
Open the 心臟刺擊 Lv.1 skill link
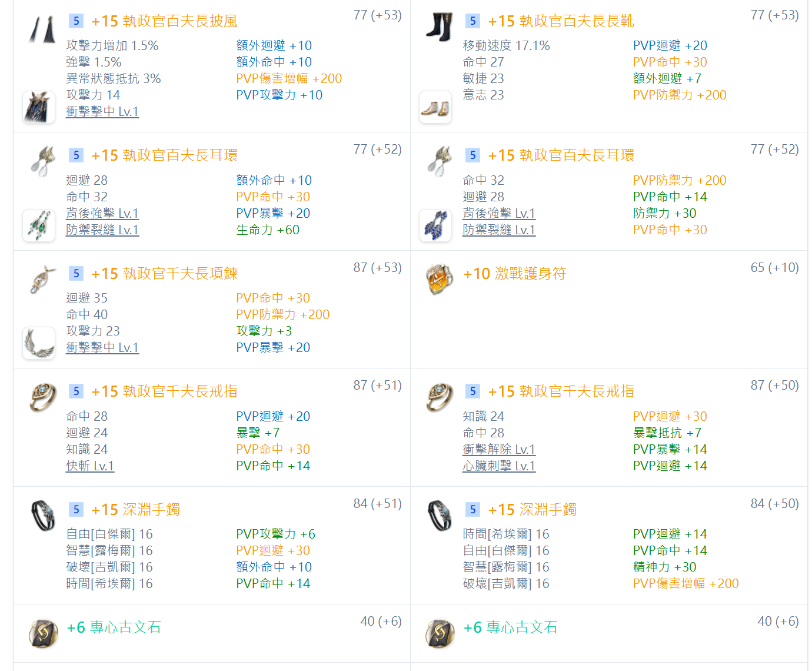pyautogui.click(x=499, y=466)
